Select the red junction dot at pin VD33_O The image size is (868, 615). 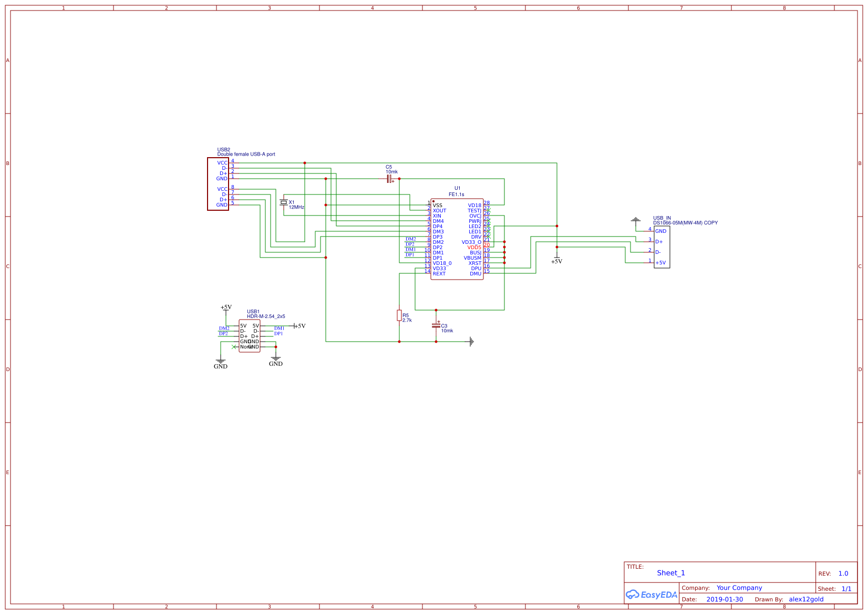coord(504,241)
